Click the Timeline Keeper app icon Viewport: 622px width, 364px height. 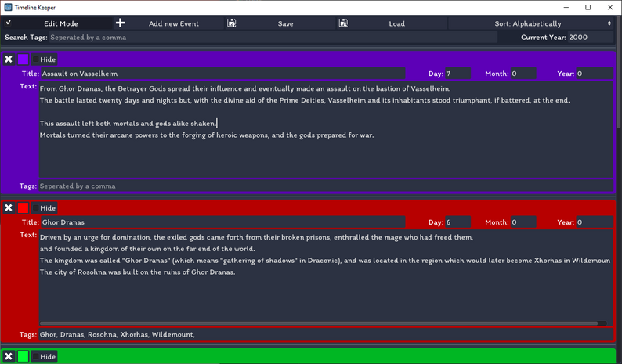(x=8, y=7)
